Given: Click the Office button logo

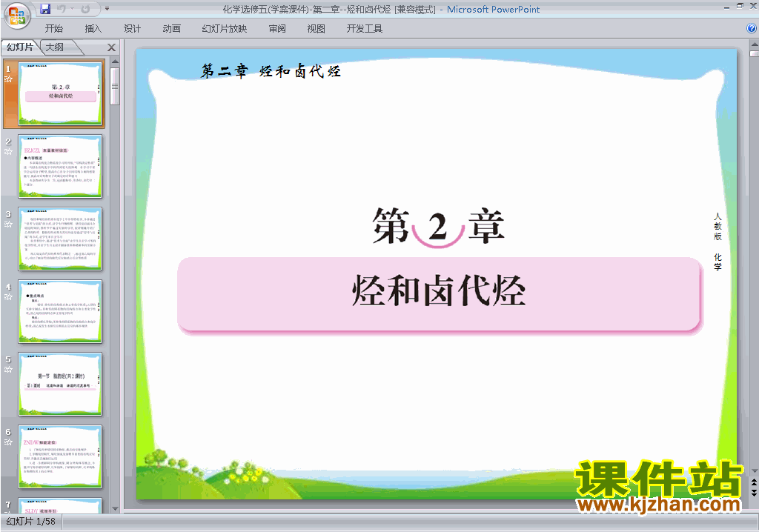Looking at the screenshot, I should tap(17, 16).
